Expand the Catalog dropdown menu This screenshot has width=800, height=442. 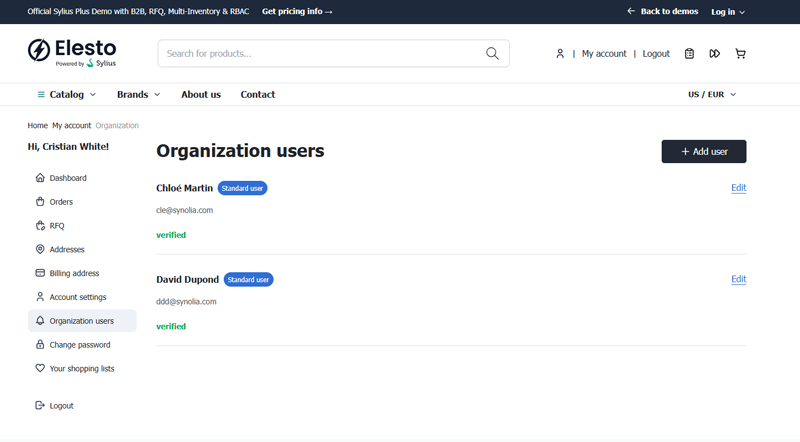[67, 95]
